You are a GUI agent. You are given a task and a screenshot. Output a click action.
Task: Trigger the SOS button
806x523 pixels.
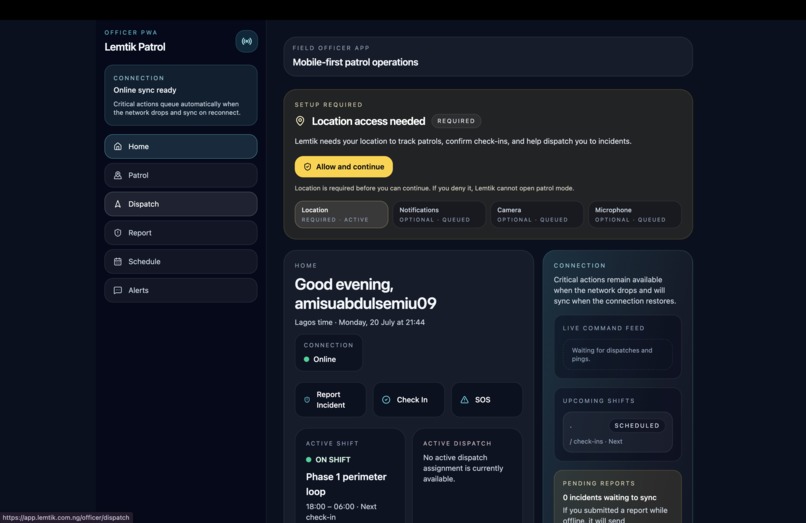[x=487, y=400]
